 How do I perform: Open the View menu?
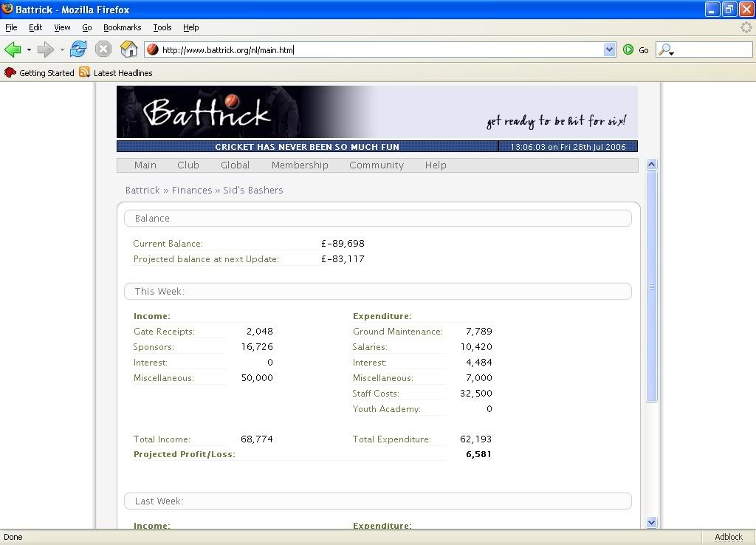(62, 27)
